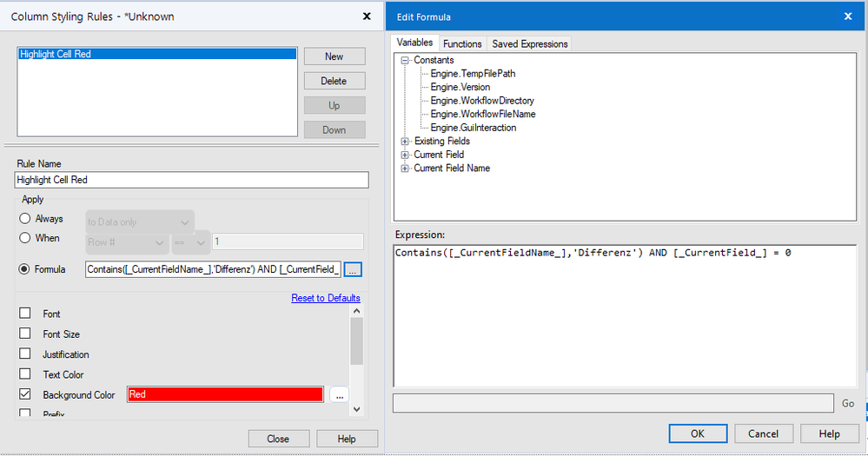Click the input field beside Go
This screenshot has height=456, width=868.
click(613, 403)
